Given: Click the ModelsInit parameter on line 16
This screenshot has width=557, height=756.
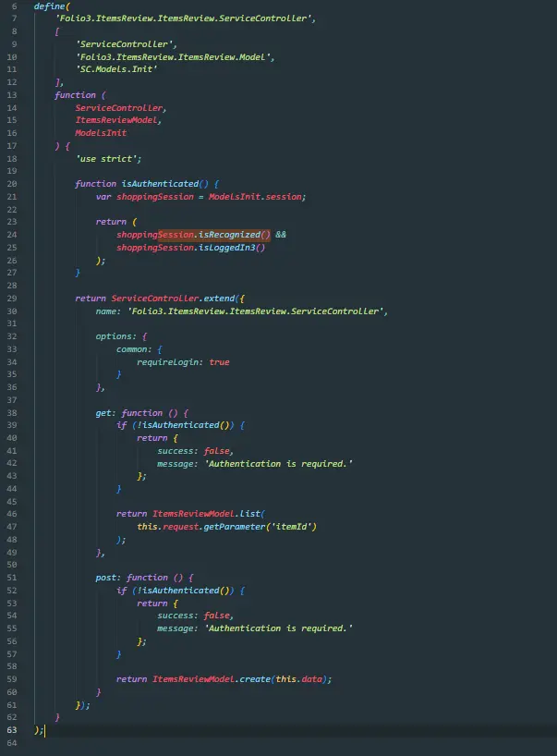Looking at the screenshot, I should click(x=101, y=133).
